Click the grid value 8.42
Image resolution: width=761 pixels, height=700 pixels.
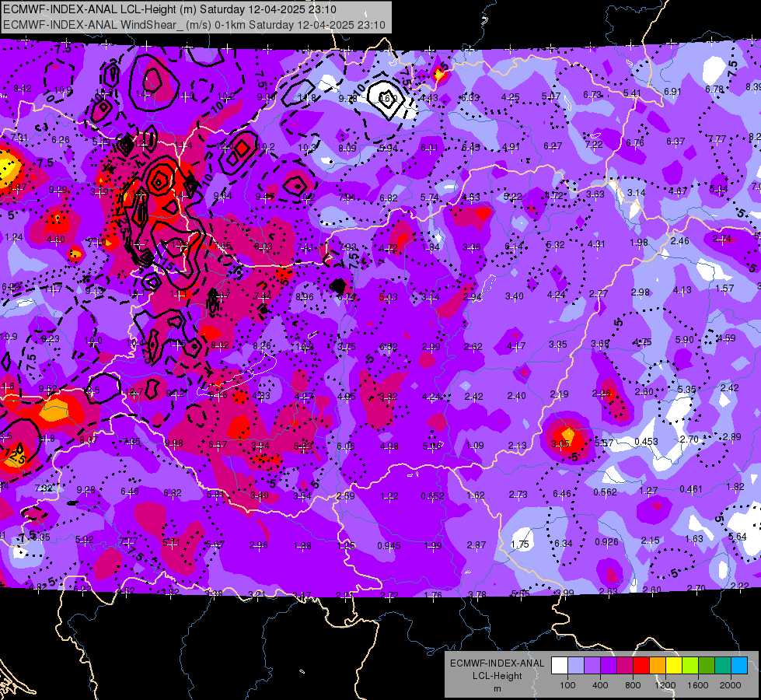tap(23, 89)
